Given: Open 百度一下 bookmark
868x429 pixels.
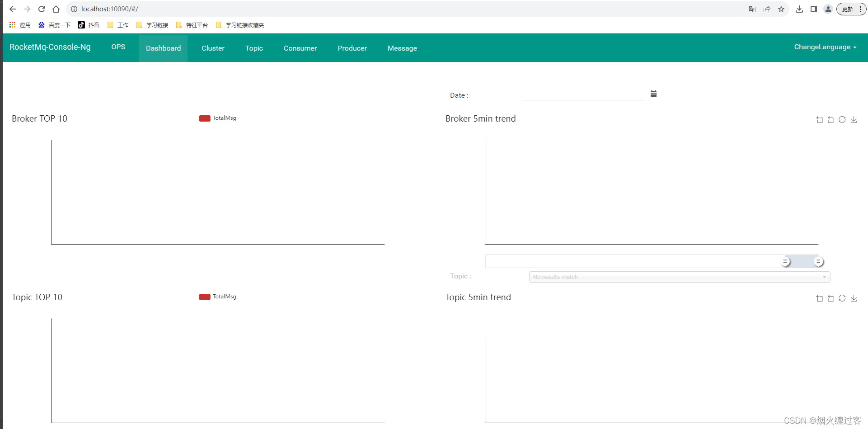Looking at the screenshot, I should click(54, 25).
